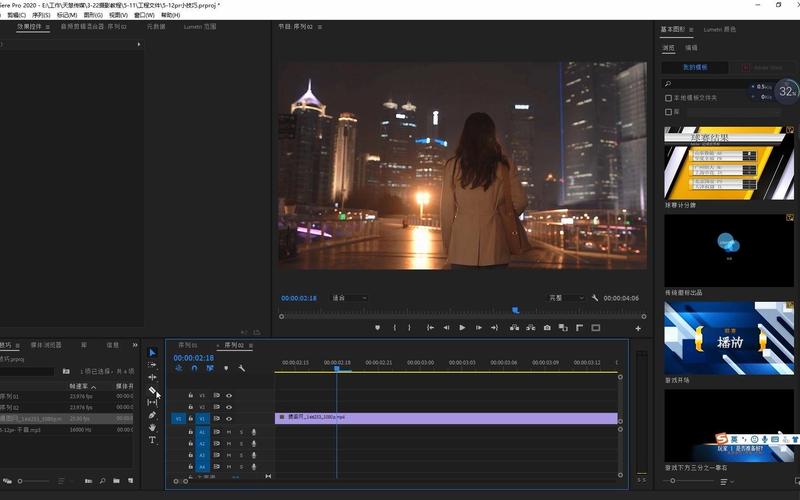This screenshot has width=800, height=500.
Task: Click the Toggle Proxies button in Program monitor
Action: click(x=579, y=328)
